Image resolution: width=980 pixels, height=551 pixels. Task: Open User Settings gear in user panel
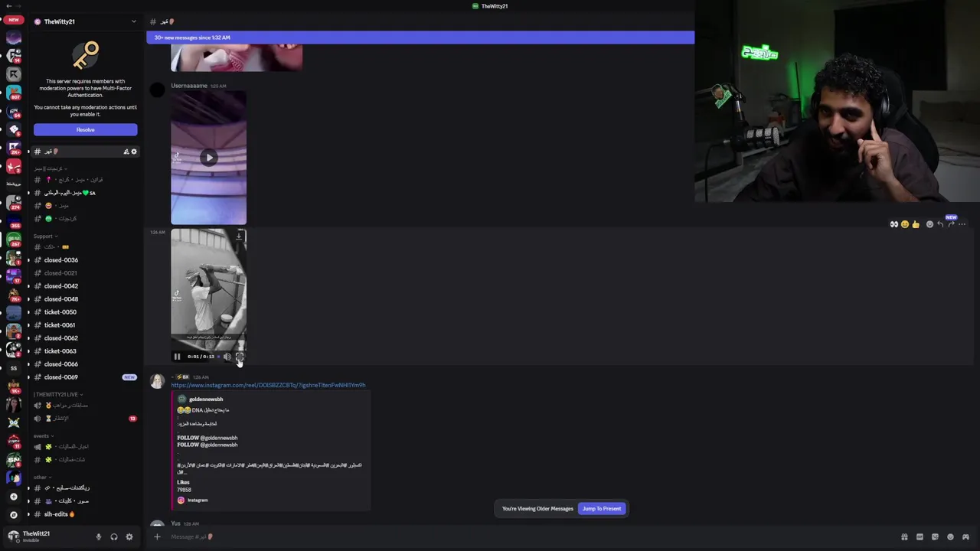pyautogui.click(x=129, y=537)
